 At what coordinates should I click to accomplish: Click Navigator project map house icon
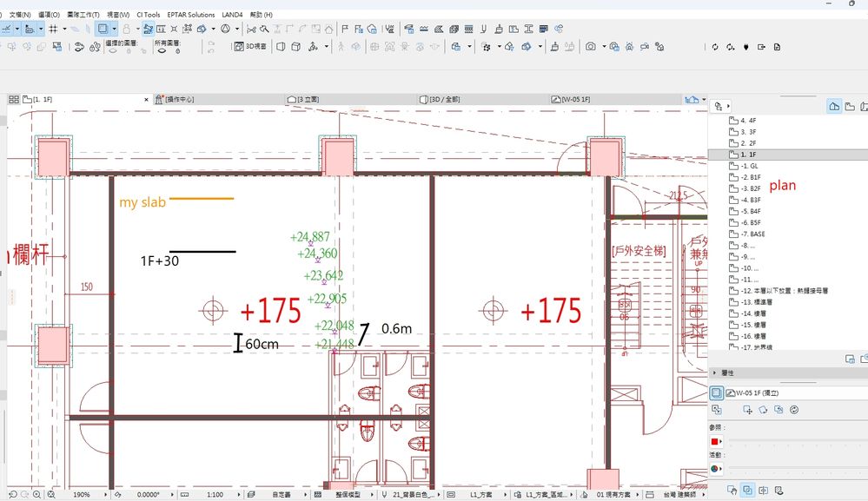coord(835,106)
